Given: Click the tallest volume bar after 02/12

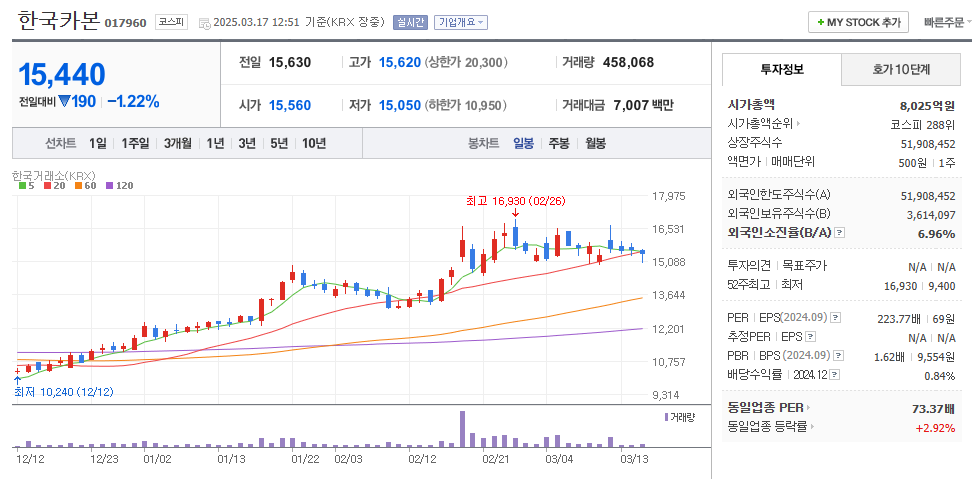Looking at the screenshot, I should [462, 429].
